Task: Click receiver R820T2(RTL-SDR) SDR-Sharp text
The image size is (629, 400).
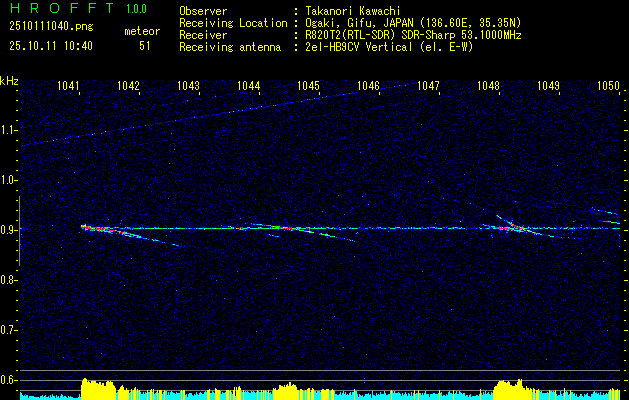Action: point(413,35)
